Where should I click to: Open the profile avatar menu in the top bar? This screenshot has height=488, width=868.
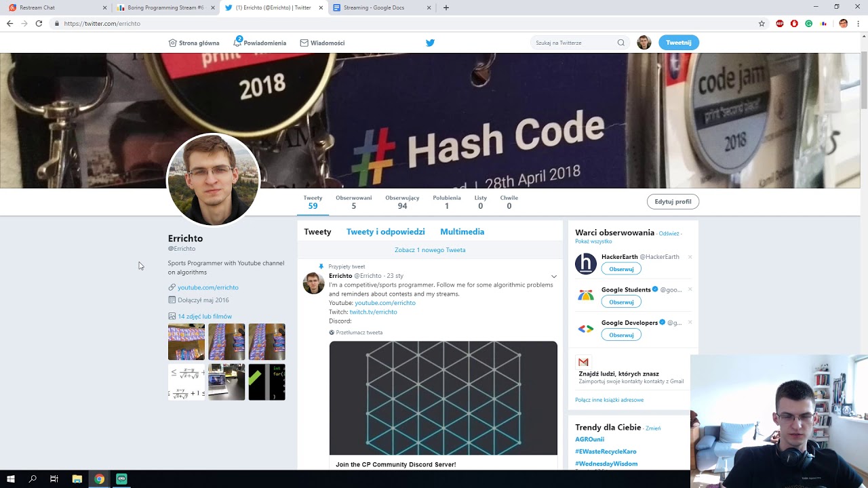(644, 43)
